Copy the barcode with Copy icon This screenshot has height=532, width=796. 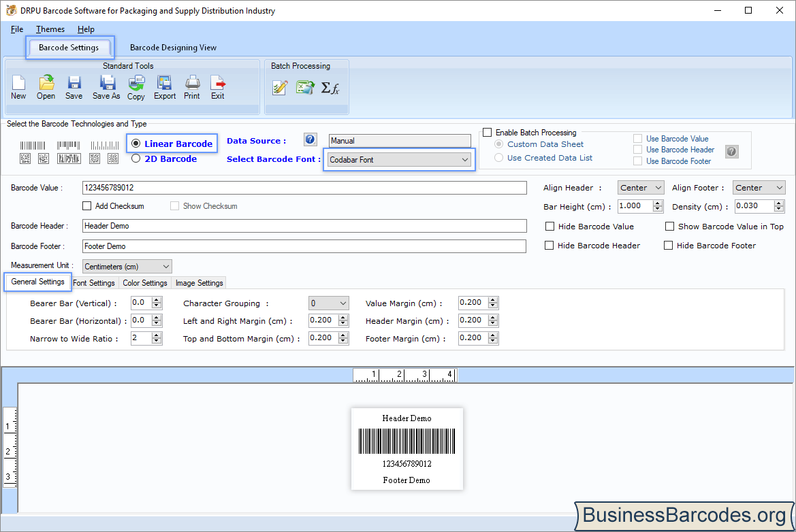[x=136, y=87]
